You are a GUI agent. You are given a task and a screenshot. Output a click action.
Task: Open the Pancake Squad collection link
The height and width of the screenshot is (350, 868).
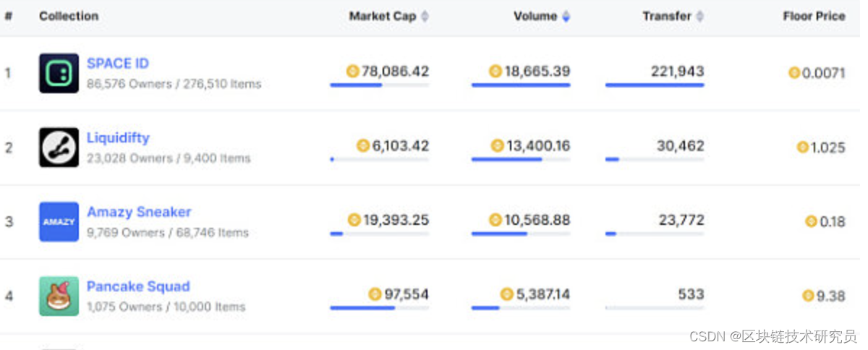pyautogui.click(x=138, y=286)
